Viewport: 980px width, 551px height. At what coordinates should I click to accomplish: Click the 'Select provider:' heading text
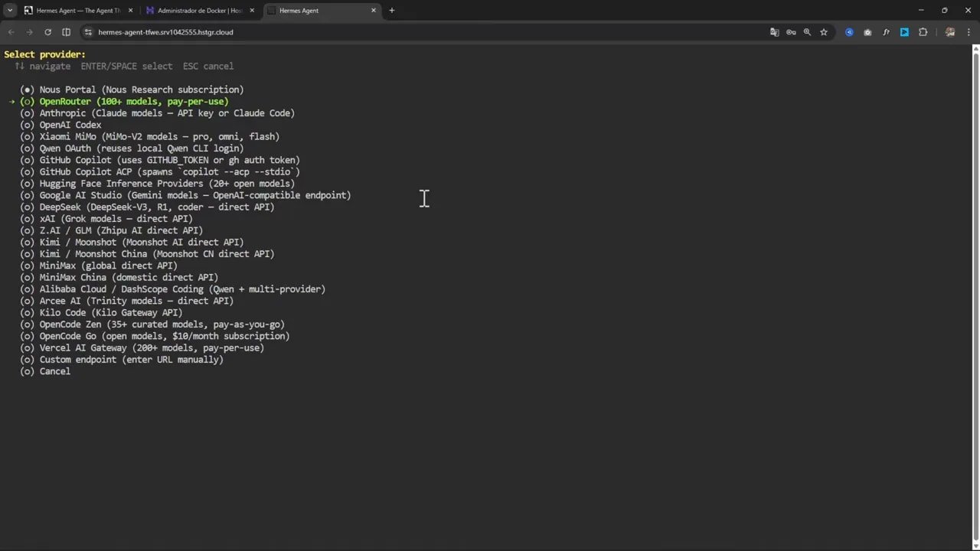click(x=45, y=54)
